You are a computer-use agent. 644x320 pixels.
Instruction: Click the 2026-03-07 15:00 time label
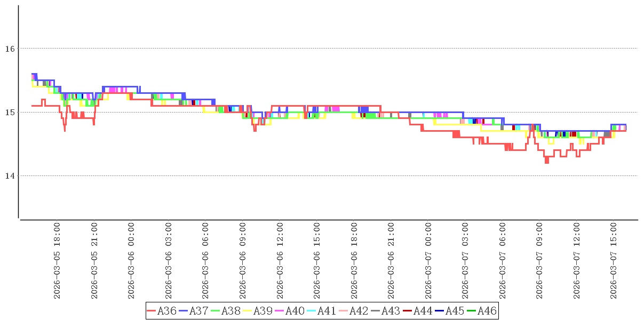tap(614, 261)
